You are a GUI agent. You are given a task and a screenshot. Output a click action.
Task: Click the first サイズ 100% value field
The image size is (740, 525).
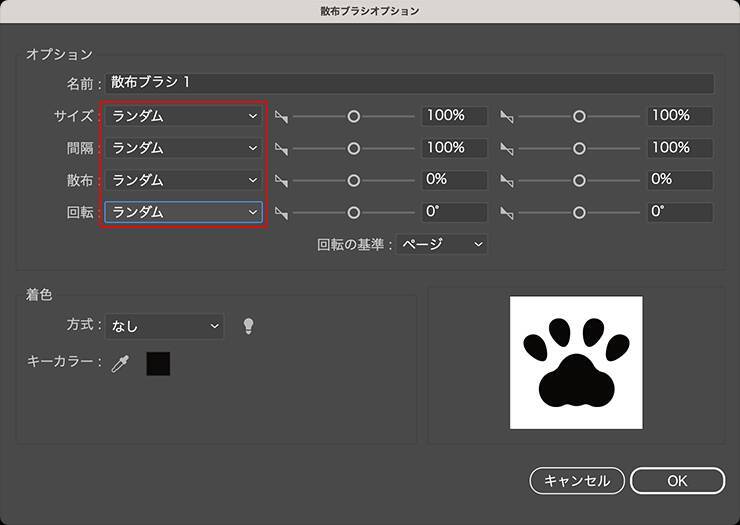tap(454, 116)
